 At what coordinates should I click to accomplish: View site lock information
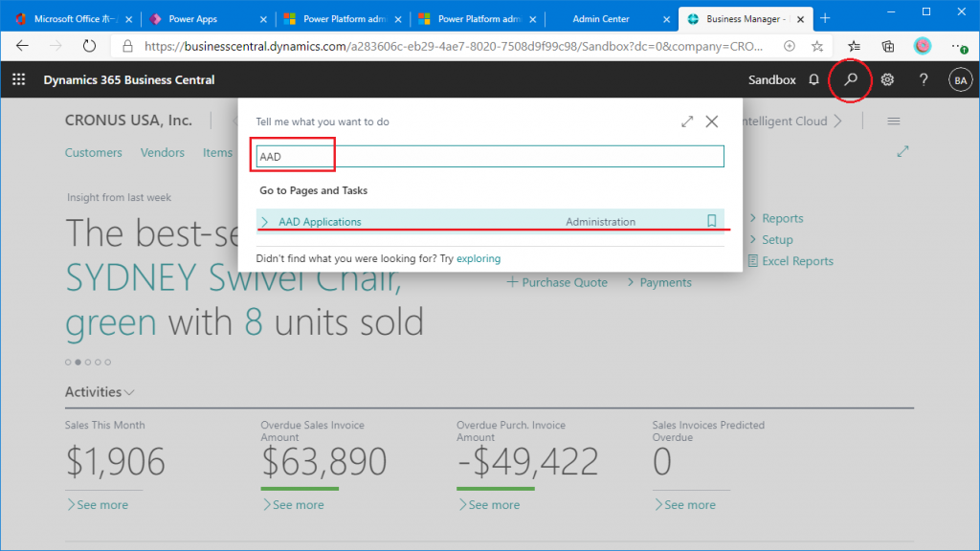pos(128,46)
